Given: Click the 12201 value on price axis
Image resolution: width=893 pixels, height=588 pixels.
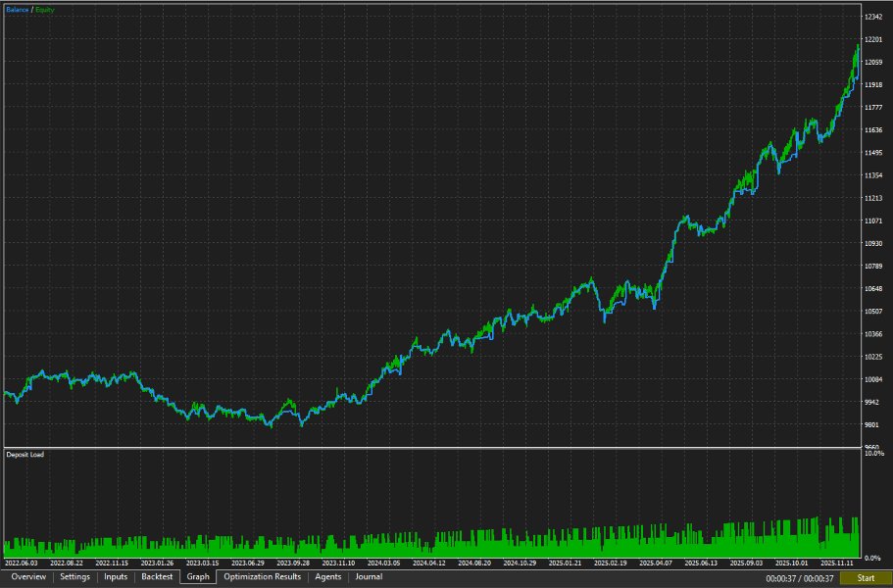Looking at the screenshot, I should (x=873, y=39).
